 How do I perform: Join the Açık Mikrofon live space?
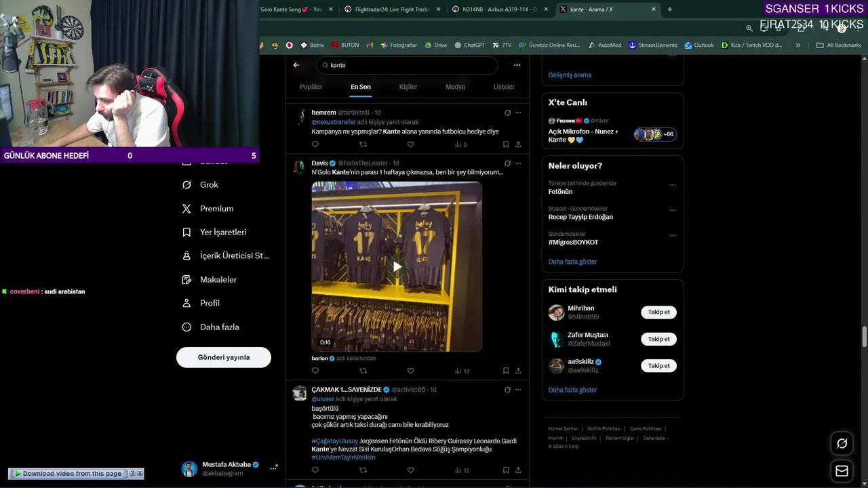pos(612,131)
